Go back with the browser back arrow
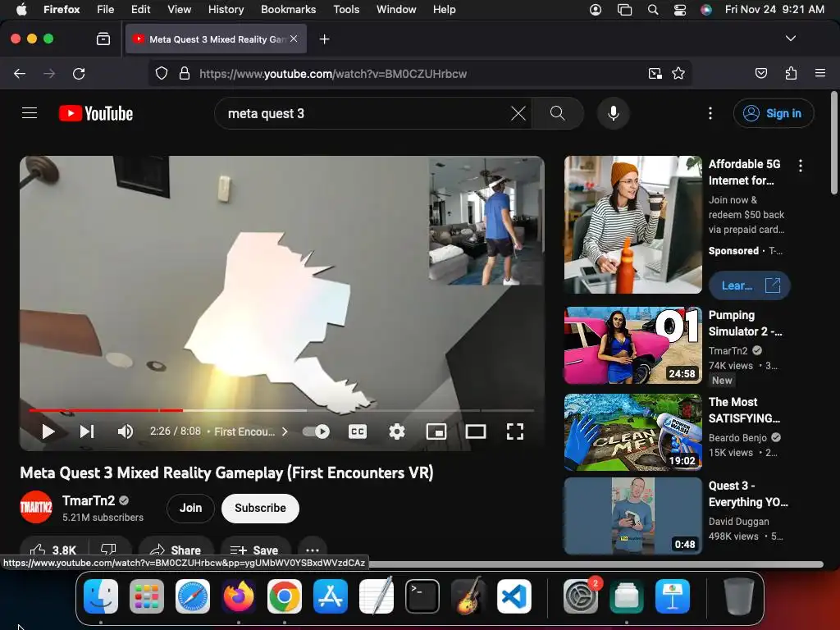The width and height of the screenshot is (840, 630). [x=20, y=73]
